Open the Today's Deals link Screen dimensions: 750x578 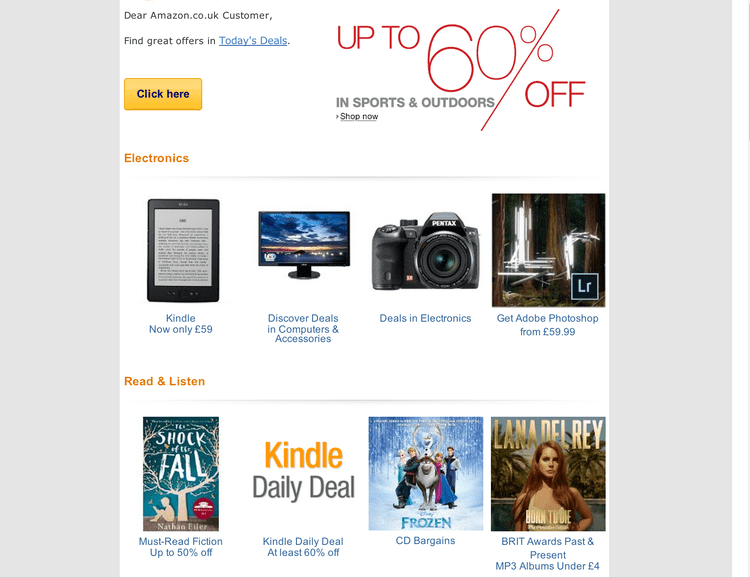pos(253,41)
